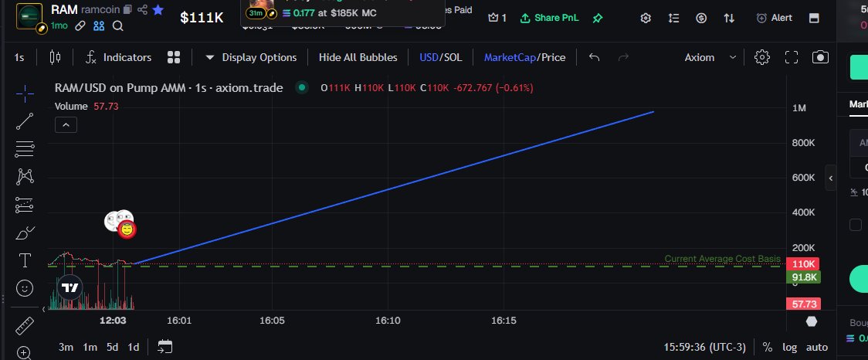
Task: Select the 5d date range
Action: click(x=113, y=348)
